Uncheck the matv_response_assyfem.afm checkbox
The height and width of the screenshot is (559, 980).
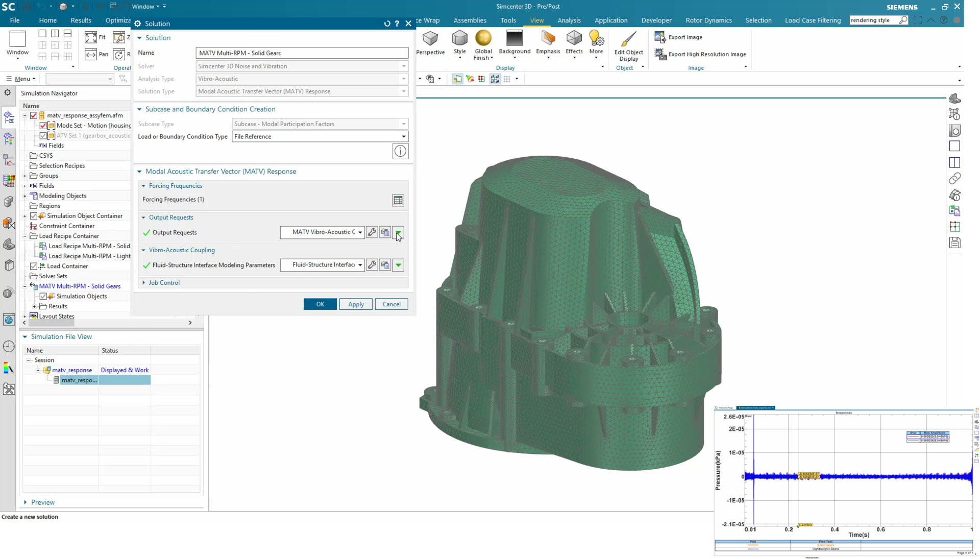(x=34, y=115)
